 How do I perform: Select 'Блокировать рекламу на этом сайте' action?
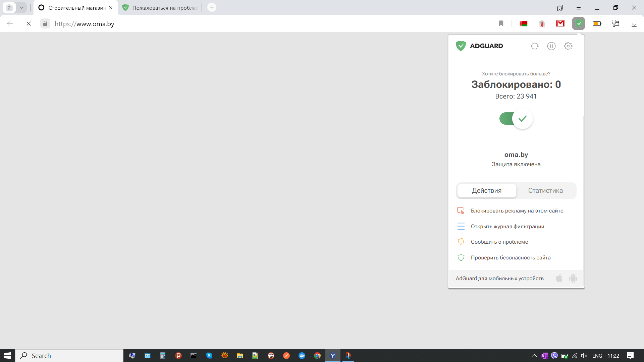tap(517, 210)
